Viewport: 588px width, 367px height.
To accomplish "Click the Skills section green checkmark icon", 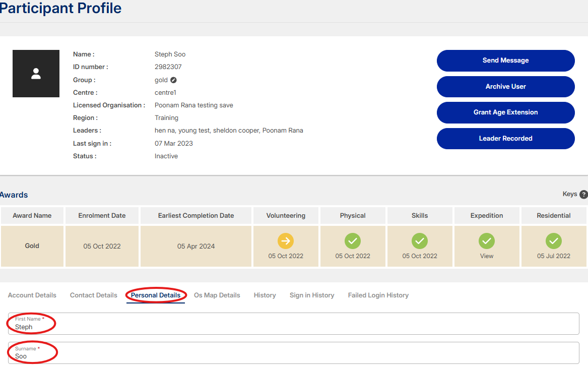I will 420,241.
